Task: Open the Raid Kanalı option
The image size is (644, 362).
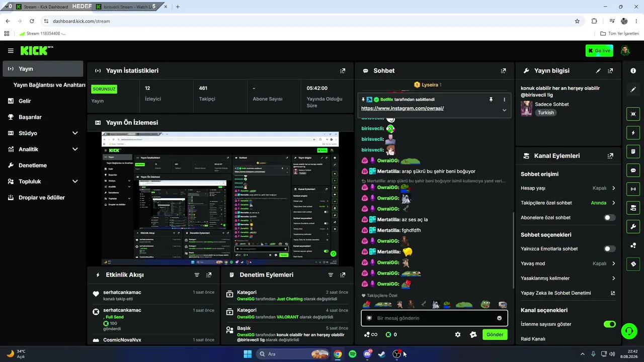Action: (x=533, y=339)
